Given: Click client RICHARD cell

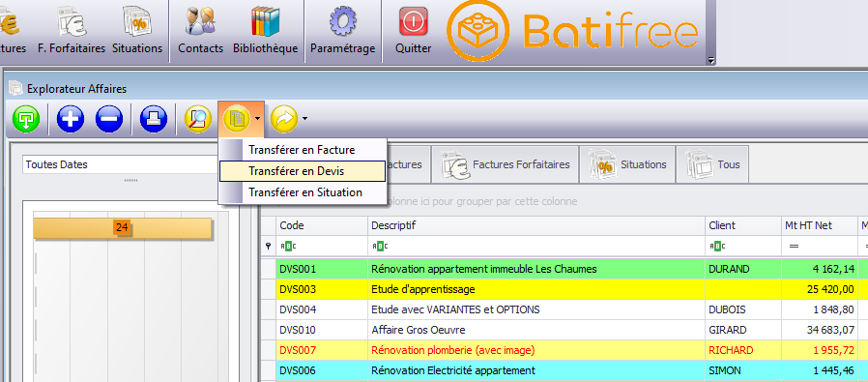Looking at the screenshot, I should point(743,350).
